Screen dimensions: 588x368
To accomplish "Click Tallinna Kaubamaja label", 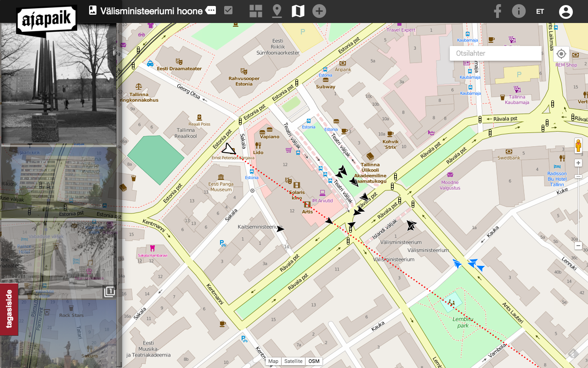I will [x=517, y=99].
